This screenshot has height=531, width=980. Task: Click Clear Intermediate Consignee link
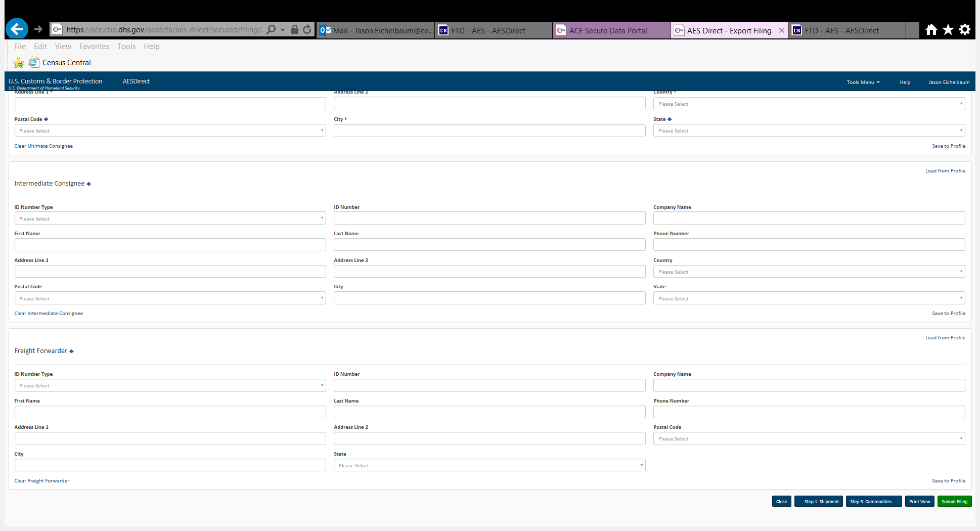coord(49,314)
